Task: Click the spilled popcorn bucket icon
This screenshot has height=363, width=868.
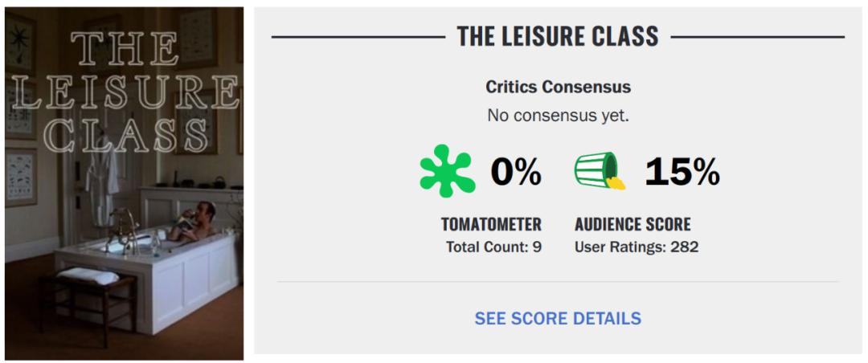Action: 600,171
